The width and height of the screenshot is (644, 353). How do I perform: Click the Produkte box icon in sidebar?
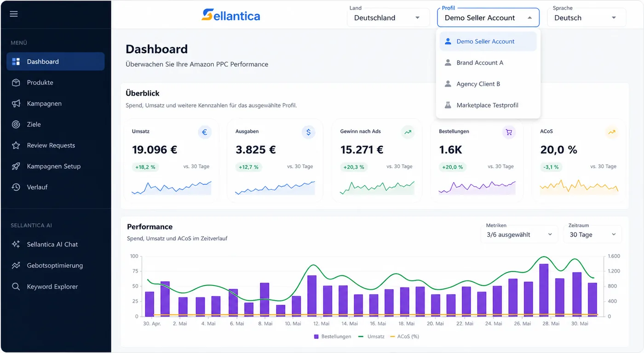[16, 83]
